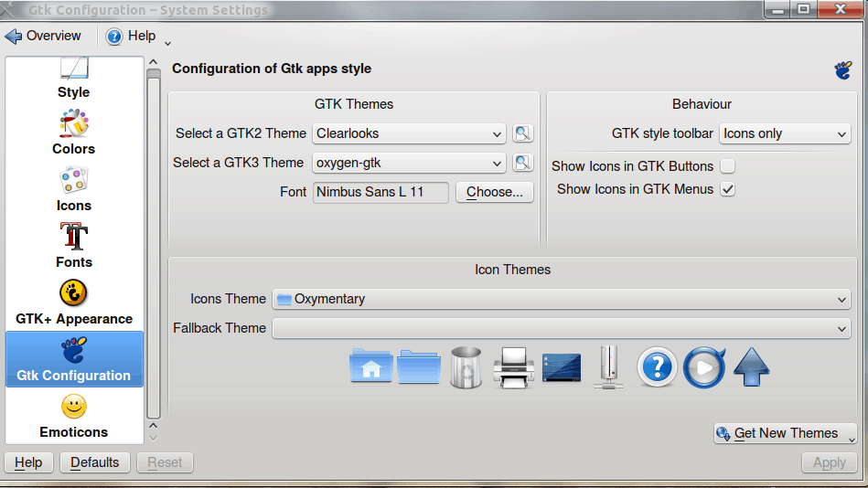Click the printer preview icon
The image size is (868, 488).
click(x=514, y=367)
